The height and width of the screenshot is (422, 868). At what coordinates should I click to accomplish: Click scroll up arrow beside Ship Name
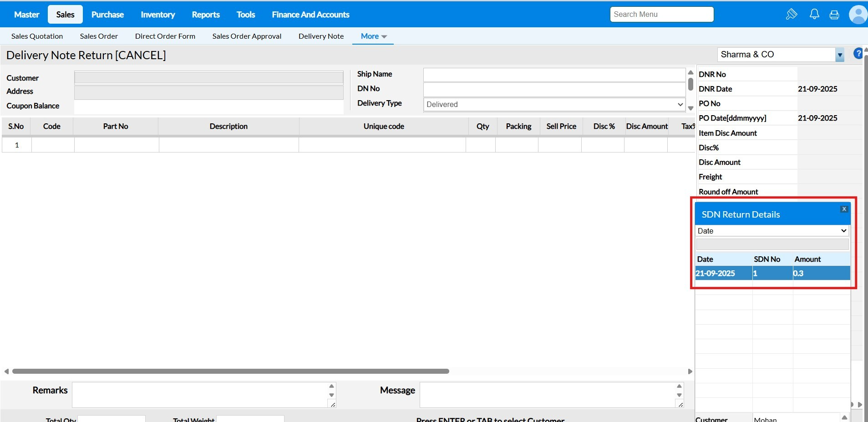point(690,72)
